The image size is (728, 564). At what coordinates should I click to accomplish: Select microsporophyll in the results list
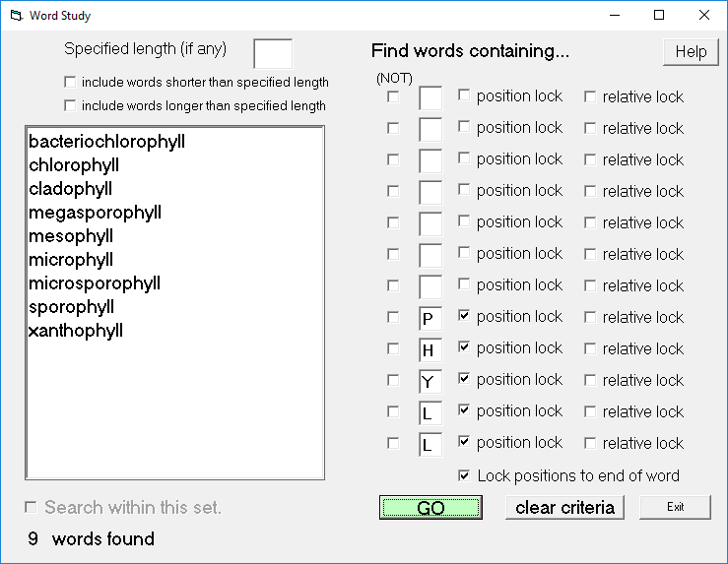click(x=95, y=283)
